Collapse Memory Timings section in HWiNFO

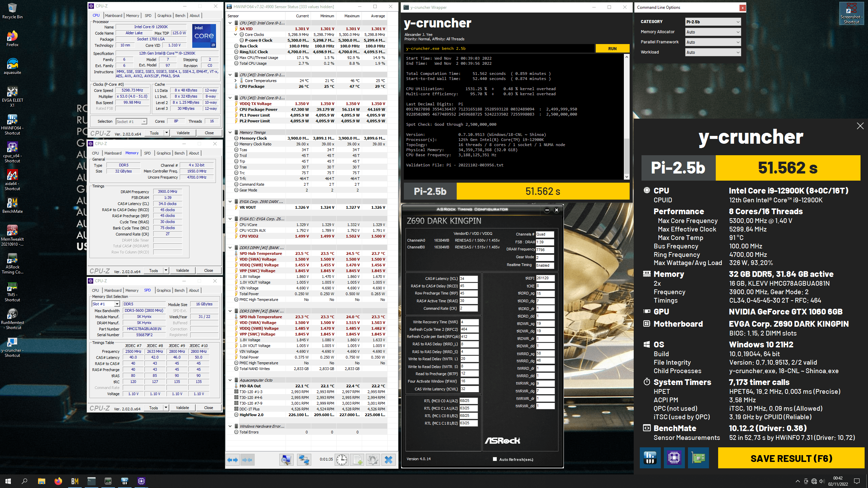click(230, 133)
